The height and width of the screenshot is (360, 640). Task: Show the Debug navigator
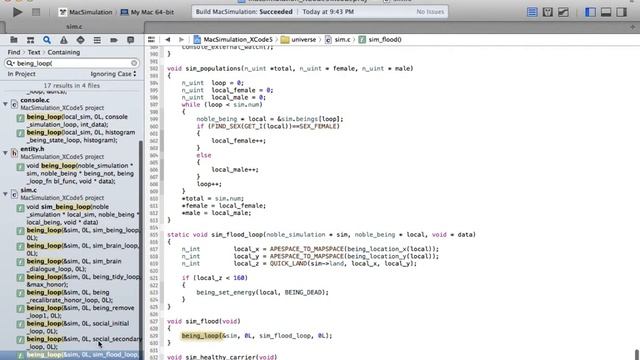point(97,40)
